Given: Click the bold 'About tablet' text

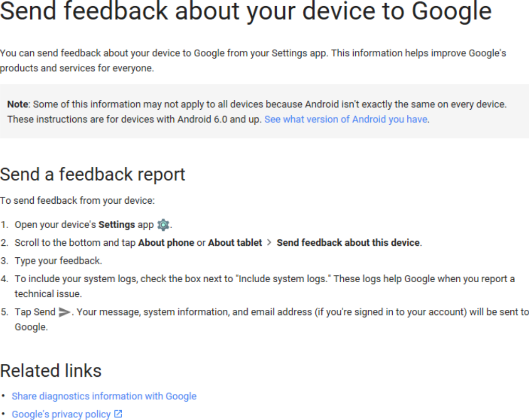Looking at the screenshot, I should (x=235, y=243).
